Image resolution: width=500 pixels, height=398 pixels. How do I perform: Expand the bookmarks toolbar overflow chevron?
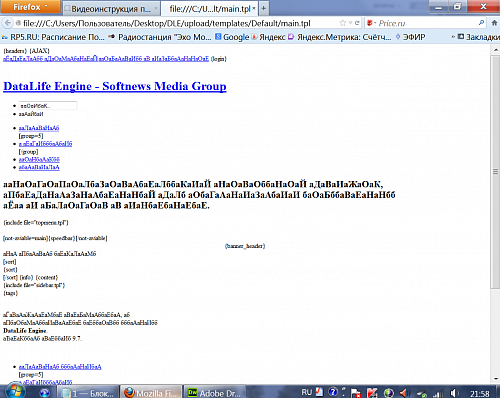pyautogui.click(x=453, y=37)
